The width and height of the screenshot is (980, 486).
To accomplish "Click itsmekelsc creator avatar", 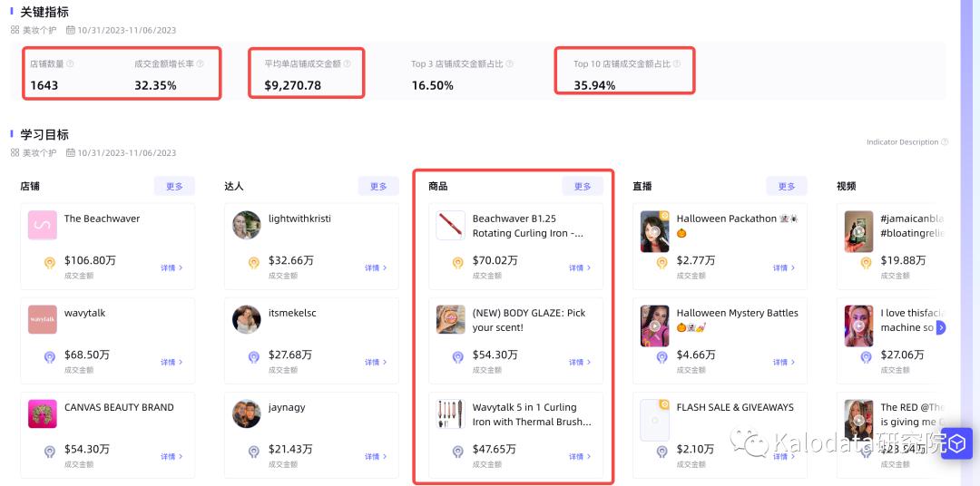I will tap(246, 319).
